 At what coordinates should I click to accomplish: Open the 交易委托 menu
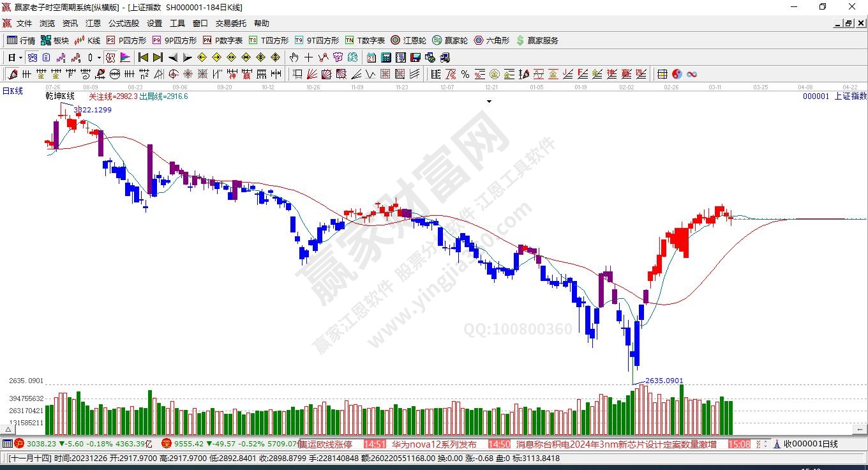click(x=230, y=24)
